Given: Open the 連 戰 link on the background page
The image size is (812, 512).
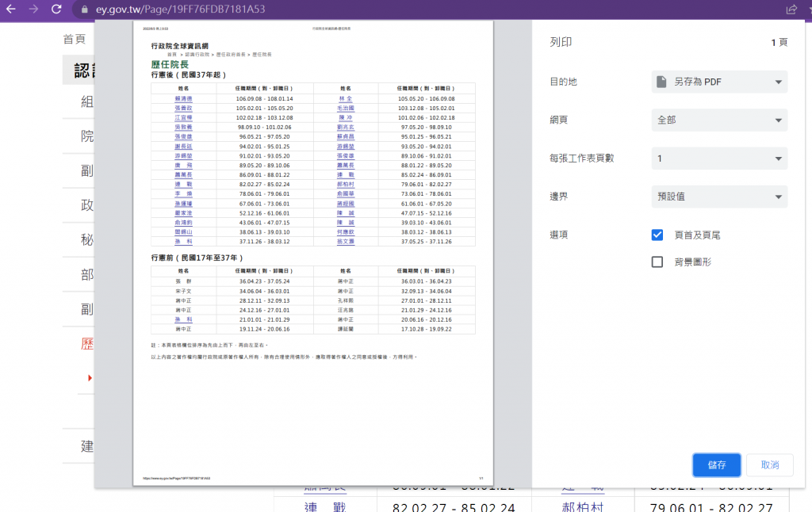Looking at the screenshot, I should click(325, 507).
